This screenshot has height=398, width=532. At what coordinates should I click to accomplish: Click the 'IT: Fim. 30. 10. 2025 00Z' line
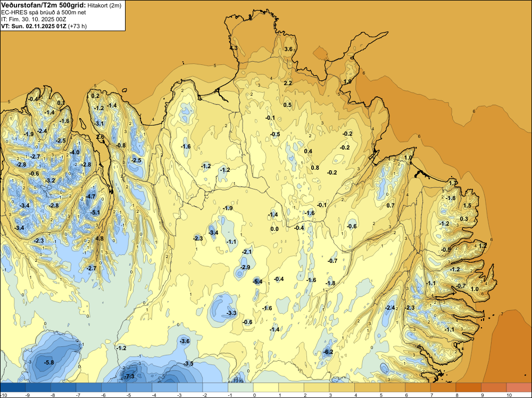click(34, 19)
